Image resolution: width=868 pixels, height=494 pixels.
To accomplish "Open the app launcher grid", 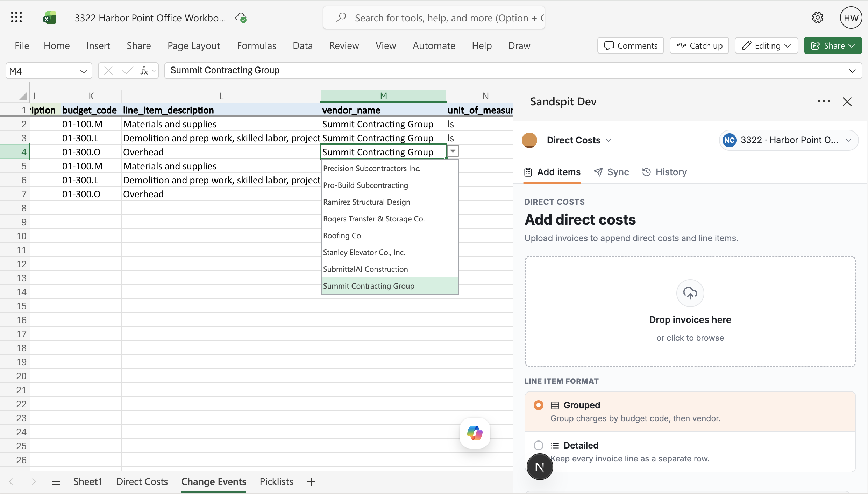I will click(x=16, y=17).
